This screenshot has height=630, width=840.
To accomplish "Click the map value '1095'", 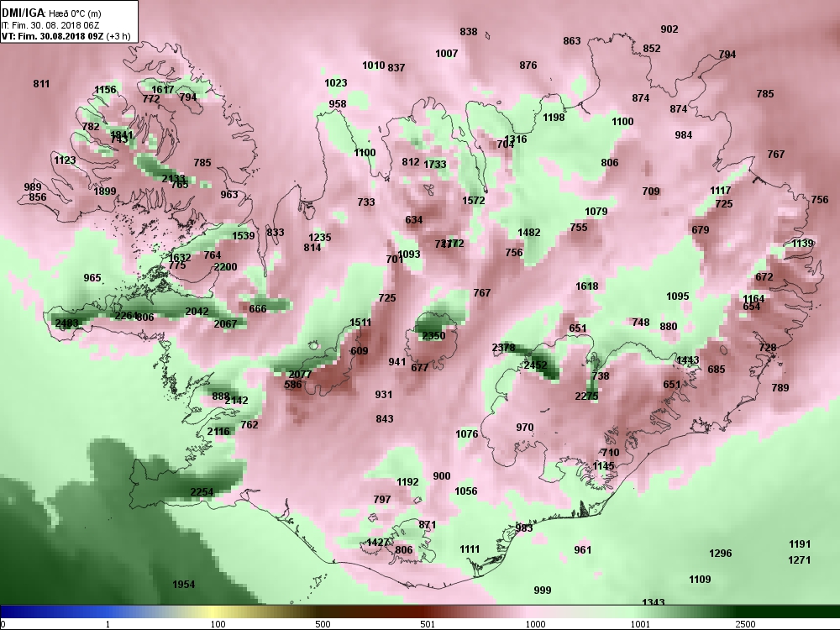I will point(678,297).
